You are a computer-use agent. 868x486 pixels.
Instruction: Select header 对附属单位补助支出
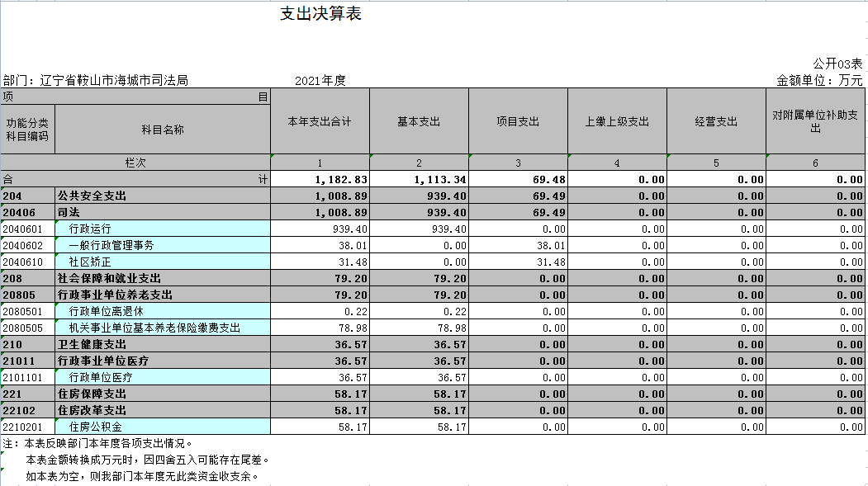tap(815, 121)
